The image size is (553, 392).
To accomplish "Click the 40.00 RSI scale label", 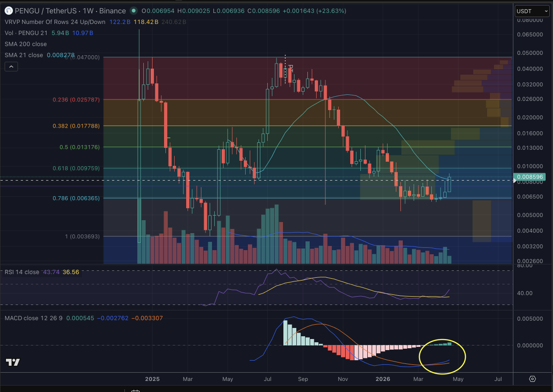I will pyautogui.click(x=525, y=293).
